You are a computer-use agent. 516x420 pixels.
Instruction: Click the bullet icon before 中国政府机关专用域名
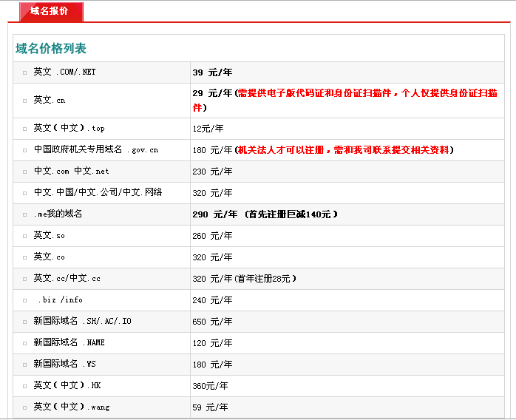24,150
